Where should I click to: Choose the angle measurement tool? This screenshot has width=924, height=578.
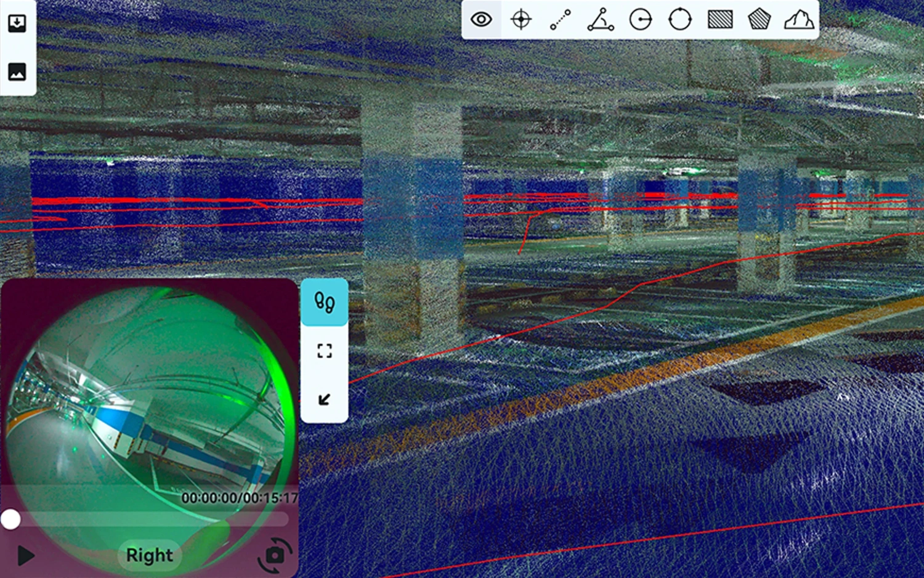coord(600,20)
